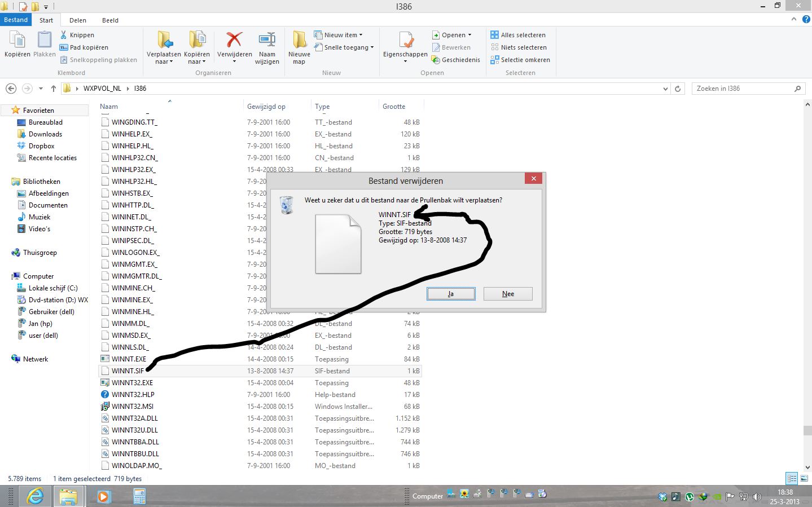Switch to the Beeld ribbon tab

coord(110,20)
